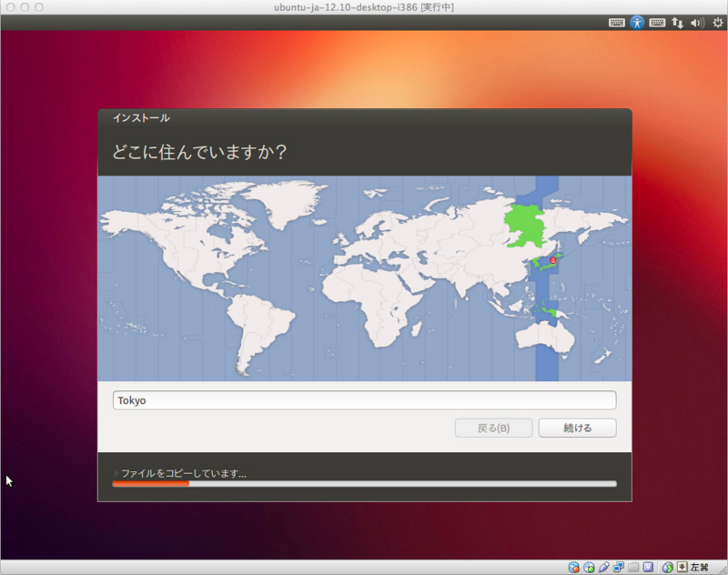728x575 pixels.
Task: Close the VirtualBox VM window
Action: click(x=10, y=7)
